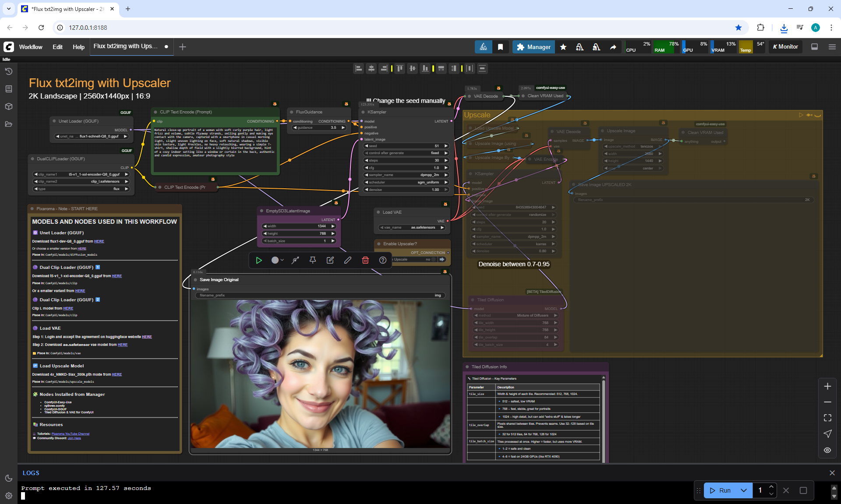Open the queue history sidebar icon
Screen dimensions: 841x504
coord(8,71)
